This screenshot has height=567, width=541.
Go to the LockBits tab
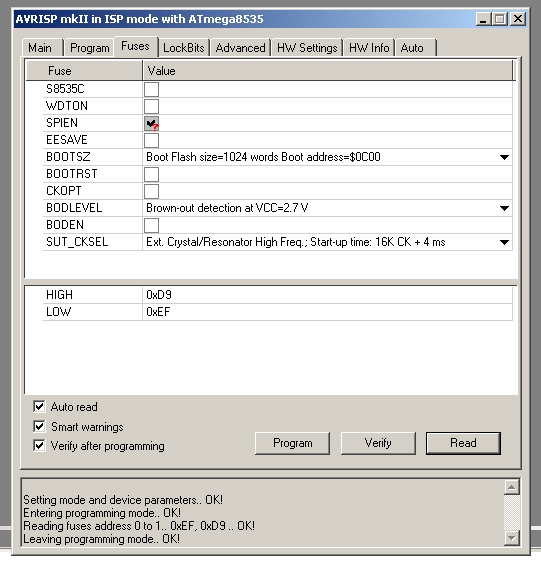[184, 48]
